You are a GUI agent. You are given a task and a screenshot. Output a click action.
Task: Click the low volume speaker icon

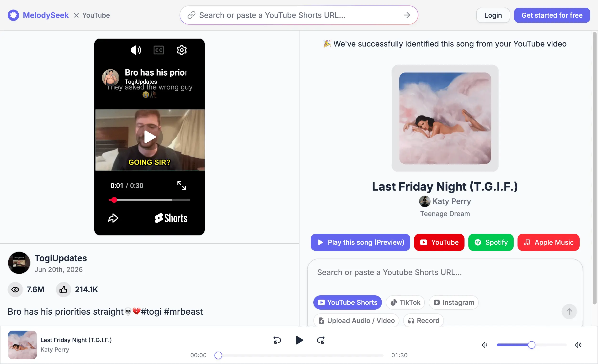(484, 345)
